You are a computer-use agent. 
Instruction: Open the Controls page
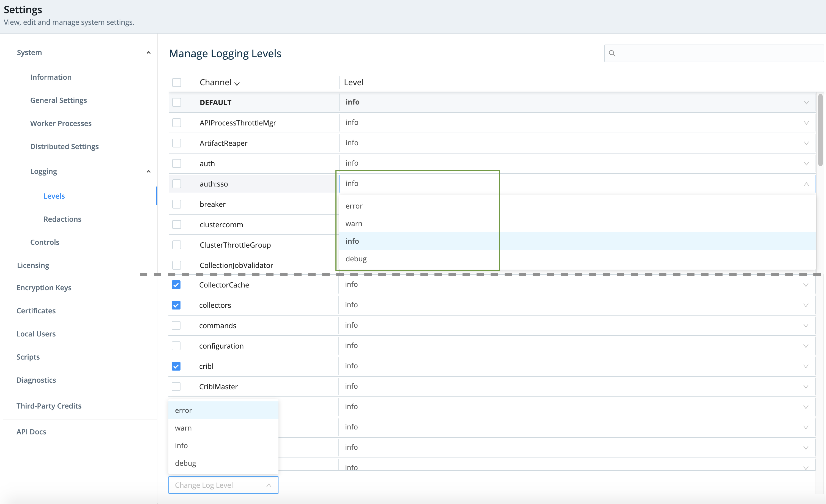pos(45,242)
